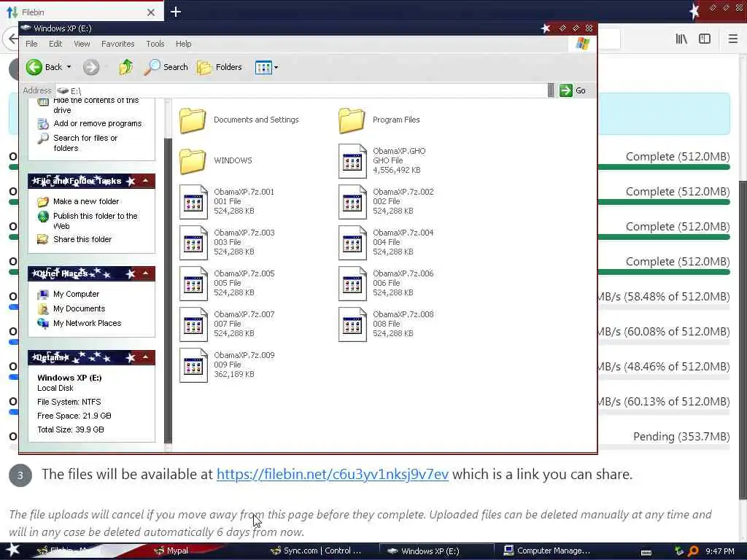This screenshot has height=560, width=747.
Task: Switch to Mypal taskbar button
Action: pyautogui.click(x=171, y=551)
